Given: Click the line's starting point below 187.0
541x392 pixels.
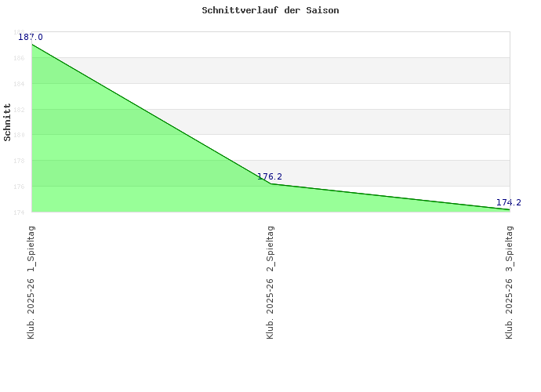Looking at the screenshot, I should [32, 45].
